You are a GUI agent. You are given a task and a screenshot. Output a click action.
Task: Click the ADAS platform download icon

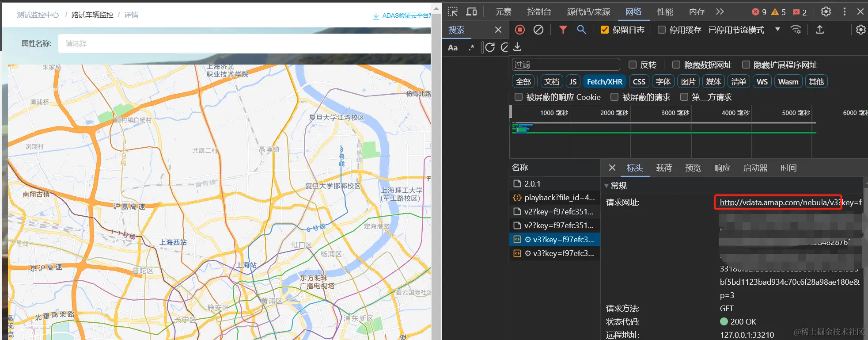pyautogui.click(x=376, y=16)
